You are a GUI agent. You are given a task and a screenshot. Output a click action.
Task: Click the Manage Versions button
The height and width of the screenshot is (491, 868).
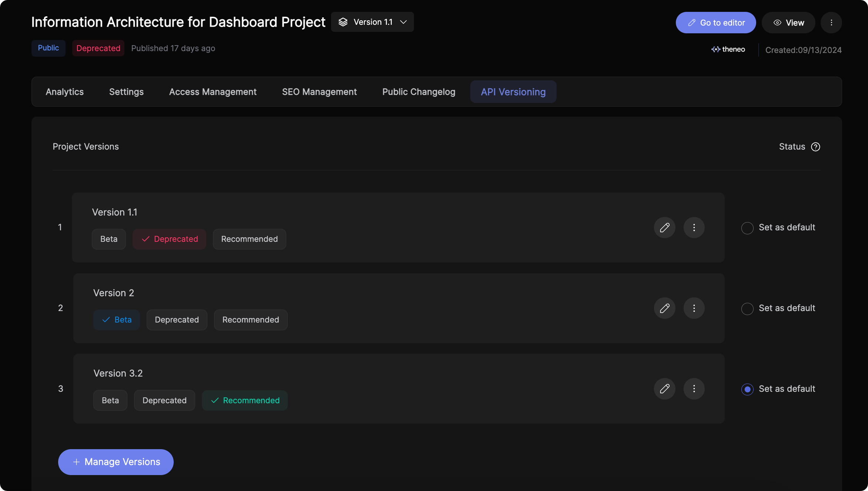coord(116,462)
